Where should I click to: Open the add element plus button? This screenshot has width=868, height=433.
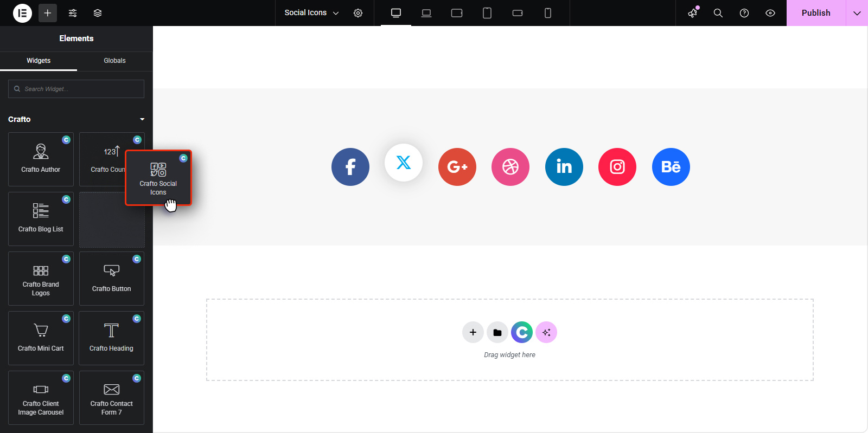(x=48, y=13)
